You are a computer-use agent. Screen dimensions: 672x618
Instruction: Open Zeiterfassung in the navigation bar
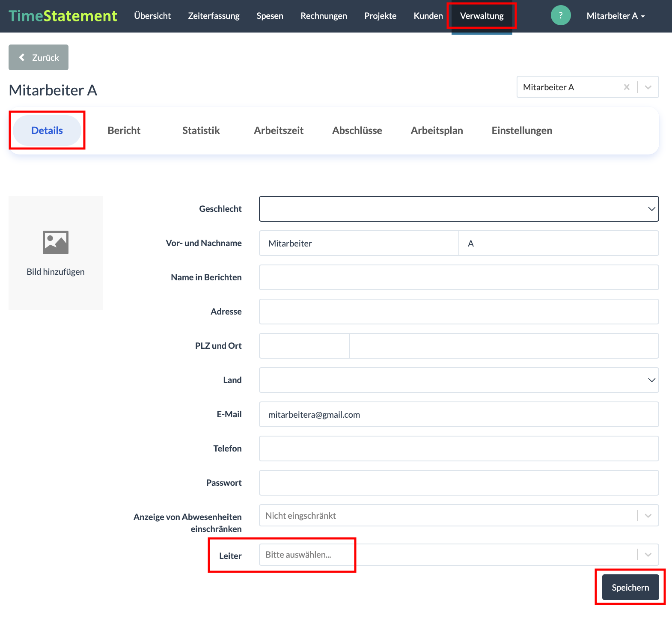214,16
